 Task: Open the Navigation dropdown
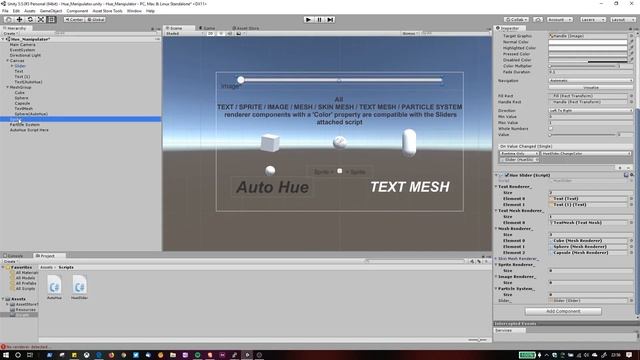[x=591, y=80]
